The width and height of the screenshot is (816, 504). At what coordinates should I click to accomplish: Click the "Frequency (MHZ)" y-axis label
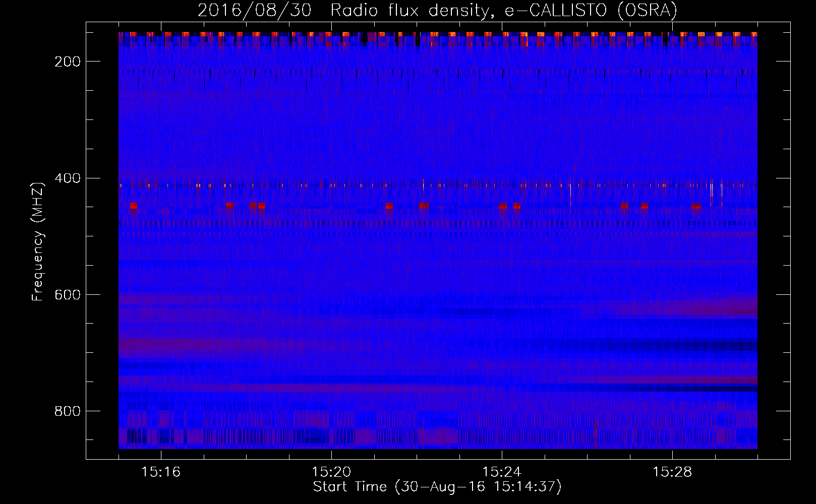[38, 241]
